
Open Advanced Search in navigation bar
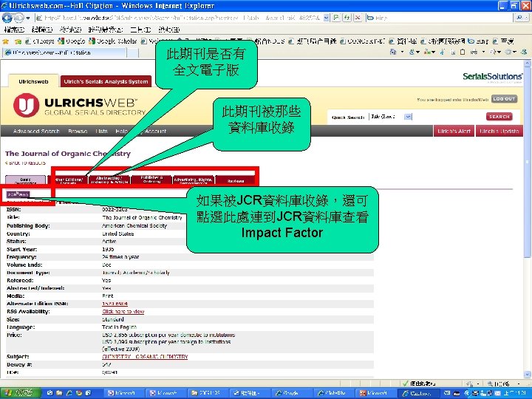pos(36,131)
